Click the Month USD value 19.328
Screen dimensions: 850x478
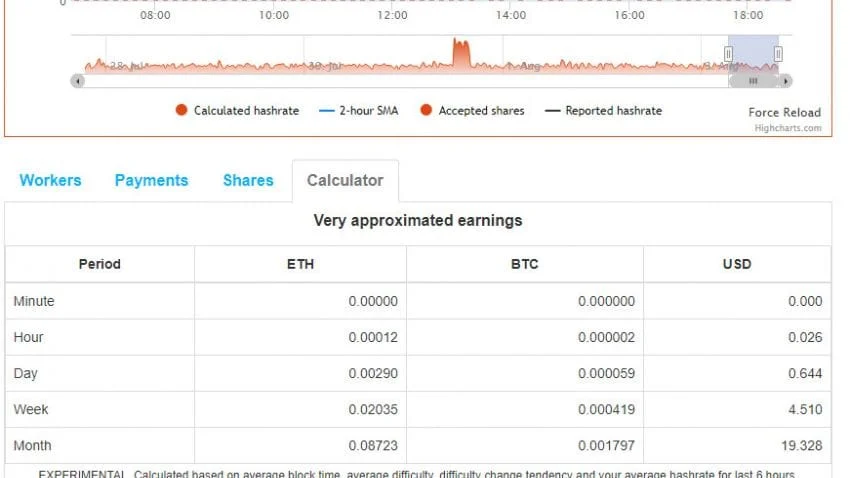coord(802,445)
